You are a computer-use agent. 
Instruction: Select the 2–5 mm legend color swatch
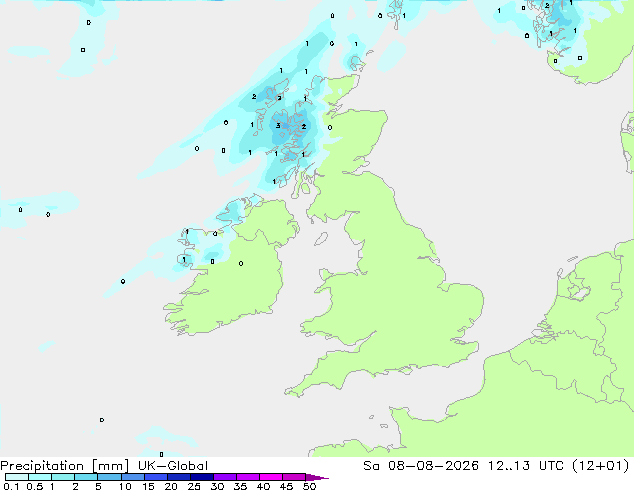pyautogui.click(x=86, y=477)
